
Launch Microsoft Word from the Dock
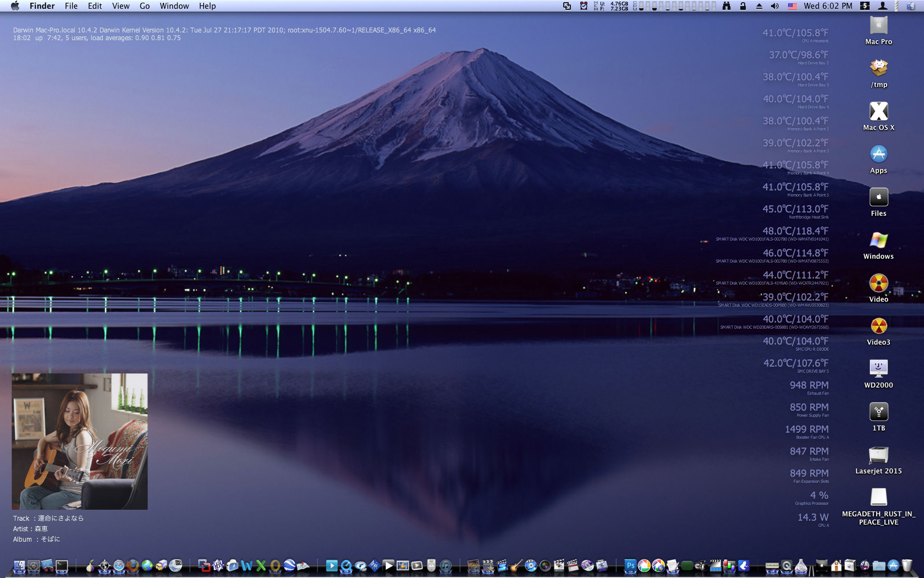[246, 565]
